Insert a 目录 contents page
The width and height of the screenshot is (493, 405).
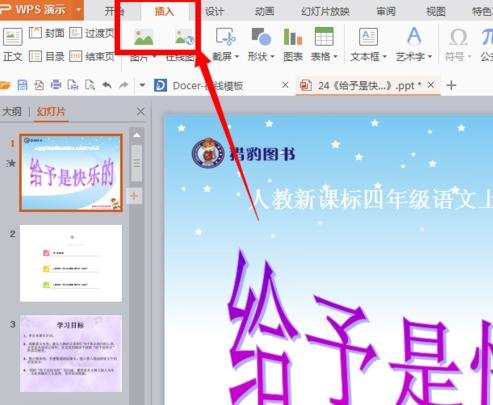click(x=47, y=56)
